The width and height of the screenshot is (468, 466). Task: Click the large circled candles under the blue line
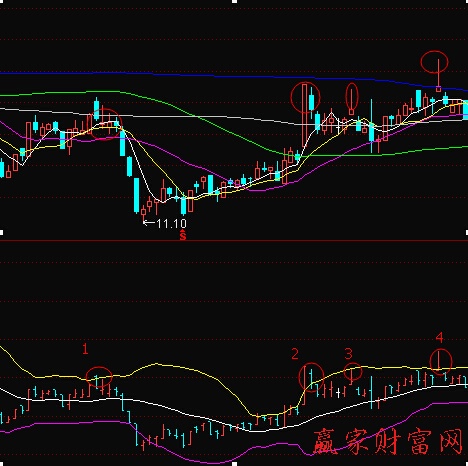(x=305, y=97)
